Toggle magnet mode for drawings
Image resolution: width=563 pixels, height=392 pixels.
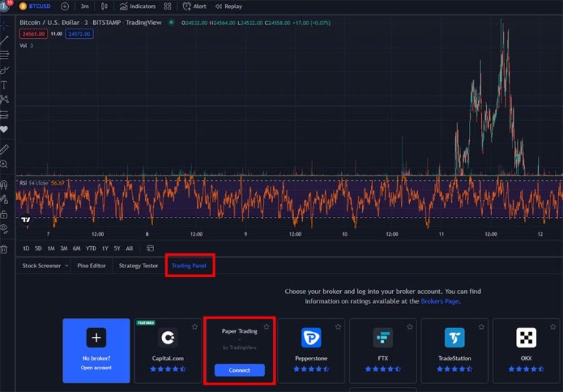coord(4,185)
